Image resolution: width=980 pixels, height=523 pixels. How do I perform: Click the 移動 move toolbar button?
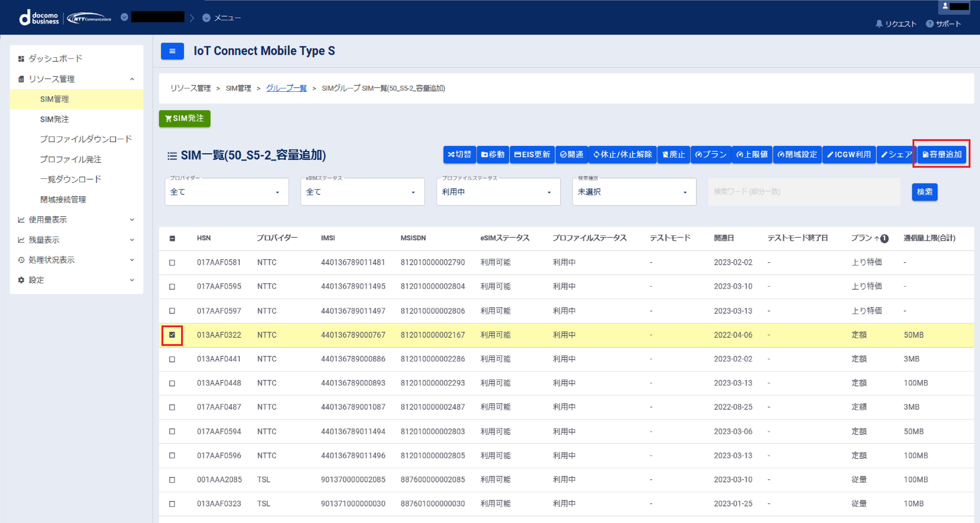[493, 154]
